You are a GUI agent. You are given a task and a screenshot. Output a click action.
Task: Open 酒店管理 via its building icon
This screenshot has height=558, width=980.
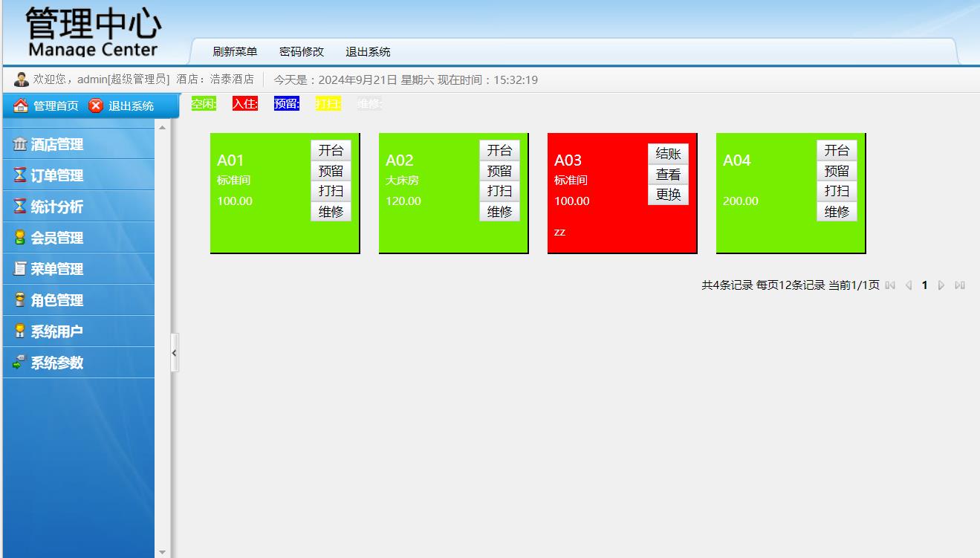point(20,144)
